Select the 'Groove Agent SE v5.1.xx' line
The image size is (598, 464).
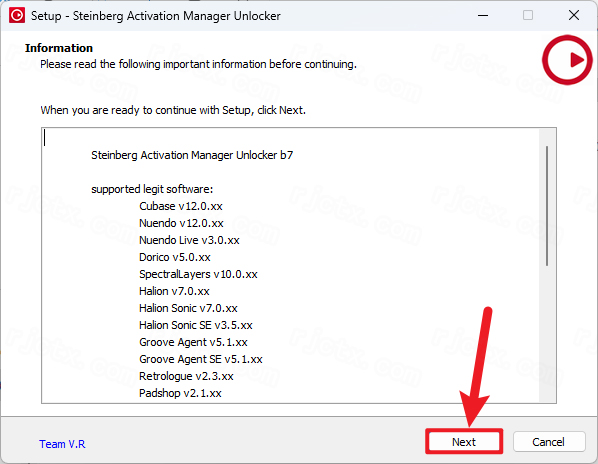tap(201, 359)
